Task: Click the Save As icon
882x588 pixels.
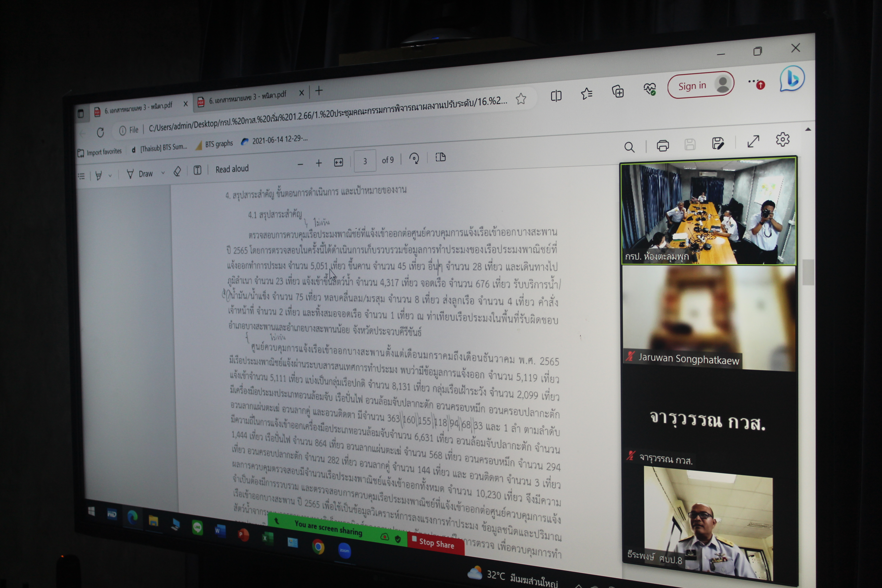Action: click(717, 143)
